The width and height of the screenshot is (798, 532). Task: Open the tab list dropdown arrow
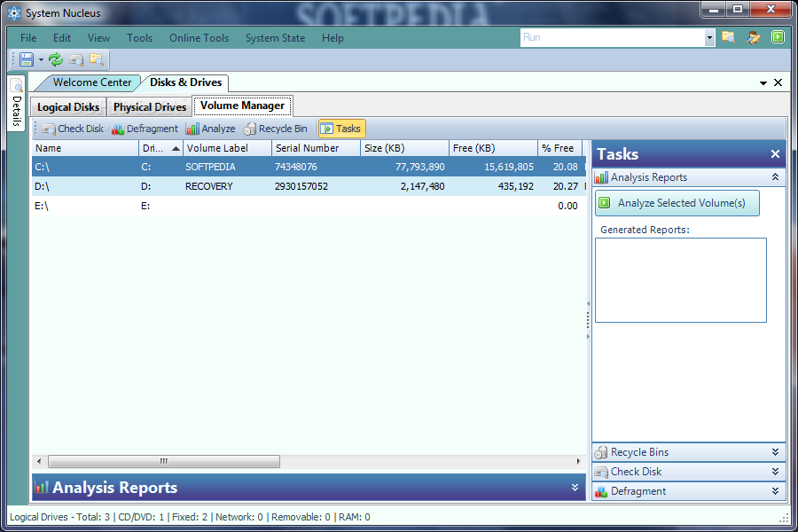coord(763,83)
